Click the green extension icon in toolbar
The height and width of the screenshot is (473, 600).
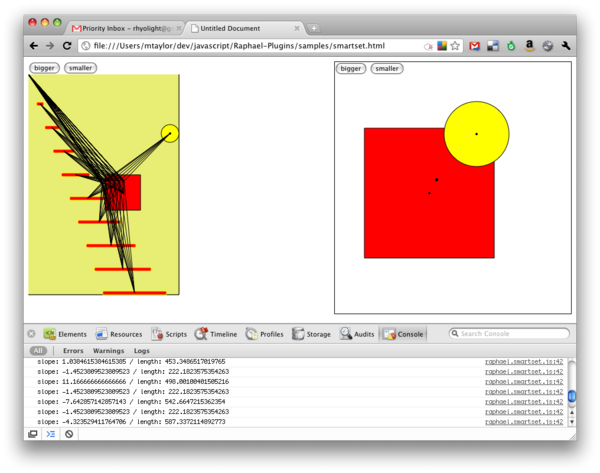511,46
